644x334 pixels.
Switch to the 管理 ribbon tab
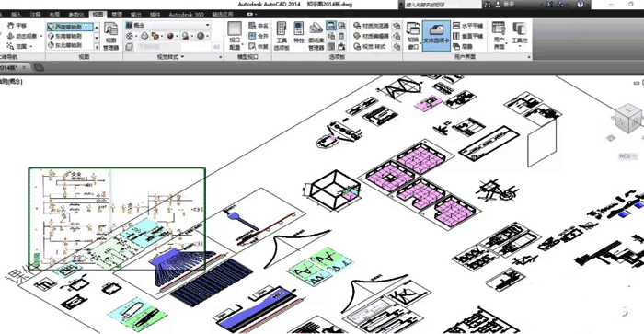[117, 15]
